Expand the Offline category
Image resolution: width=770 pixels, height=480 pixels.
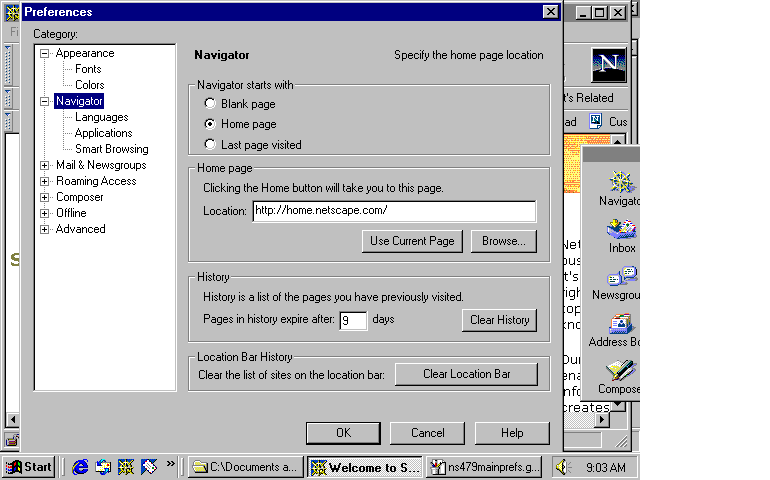tap(45, 213)
